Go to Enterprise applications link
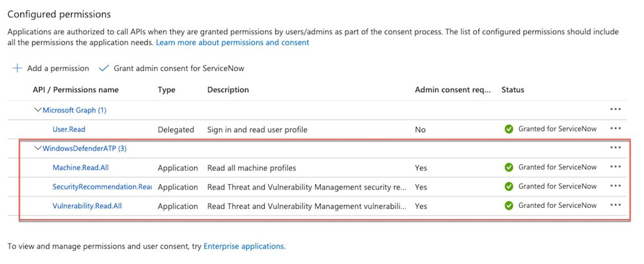Image resolution: width=644 pixels, height=264 pixels. pos(244,246)
